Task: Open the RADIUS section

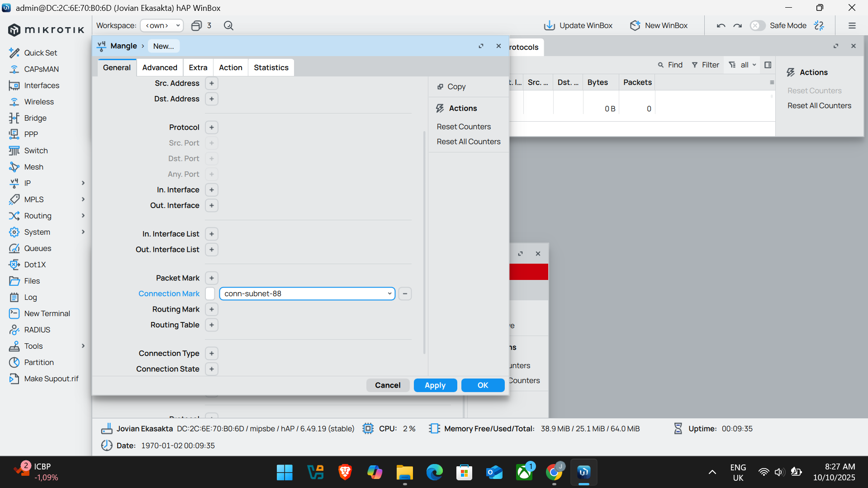Action: pyautogui.click(x=37, y=330)
